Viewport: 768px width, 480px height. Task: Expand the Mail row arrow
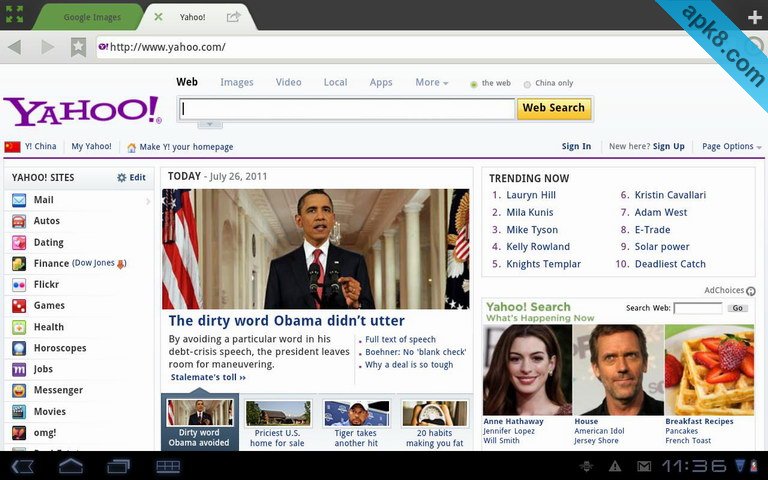pyautogui.click(x=148, y=201)
